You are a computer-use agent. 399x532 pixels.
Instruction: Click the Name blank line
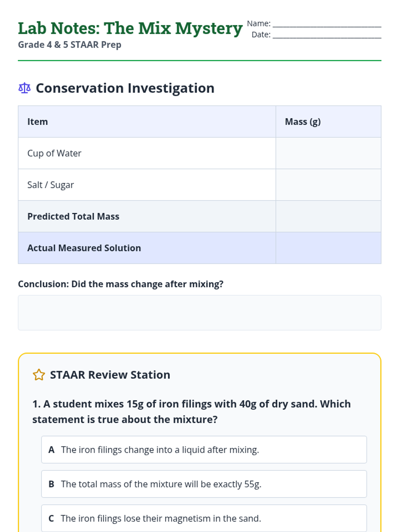tap(327, 24)
